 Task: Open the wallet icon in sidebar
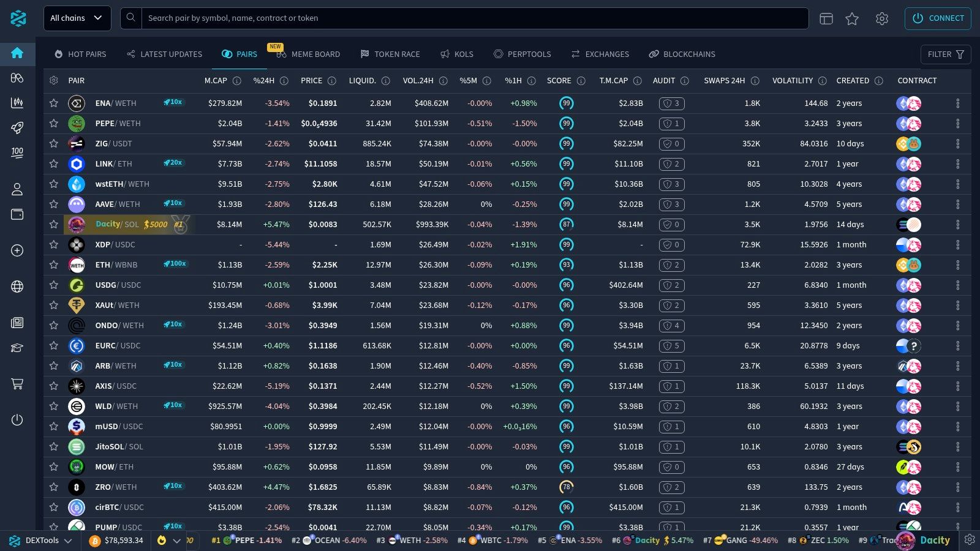(17, 214)
